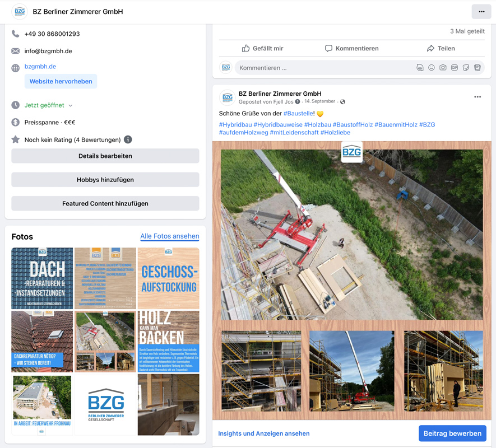Click the dollar icon beside Preisspanne
496x448 pixels.
coord(16,122)
